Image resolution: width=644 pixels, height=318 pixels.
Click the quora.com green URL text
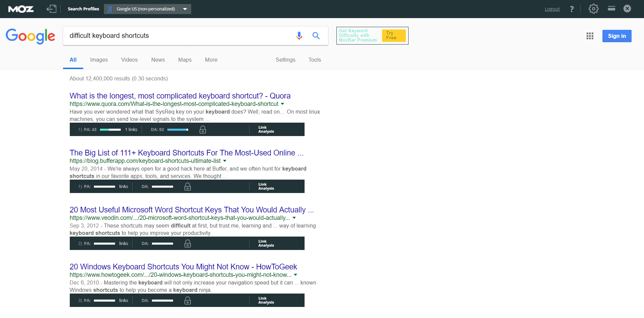[174, 104]
